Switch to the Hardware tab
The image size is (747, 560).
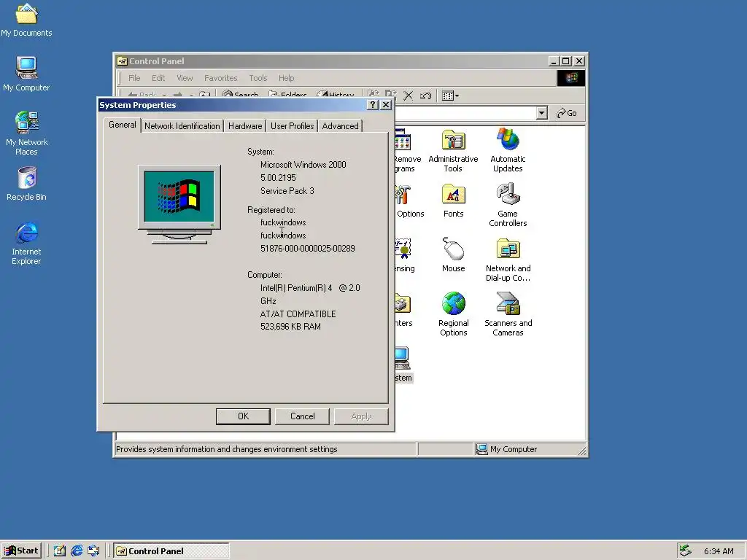245,126
